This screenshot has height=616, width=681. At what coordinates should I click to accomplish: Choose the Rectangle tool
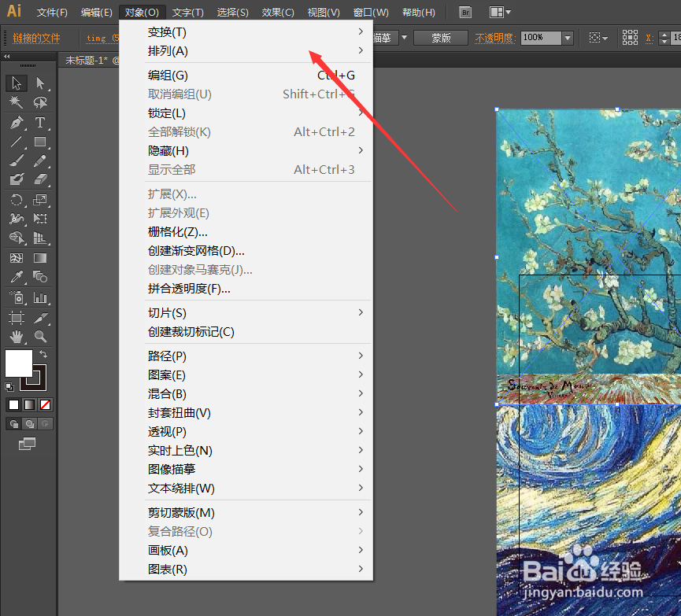[40, 142]
